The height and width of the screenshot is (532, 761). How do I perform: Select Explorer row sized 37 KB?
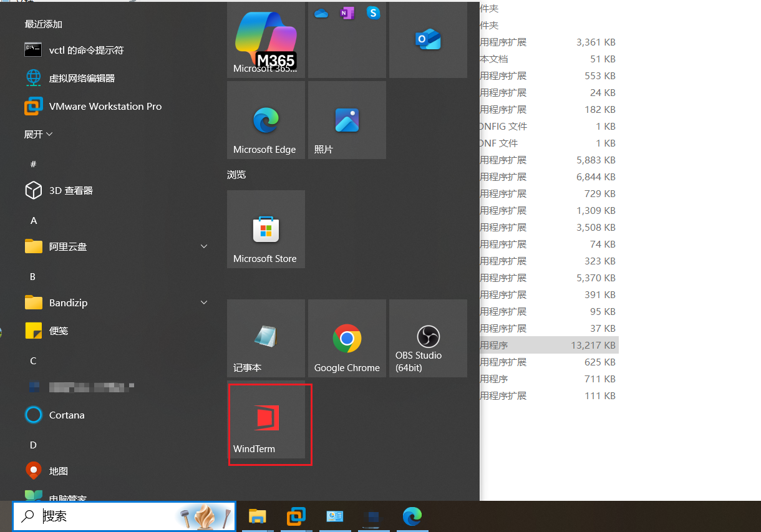pyautogui.click(x=549, y=329)
